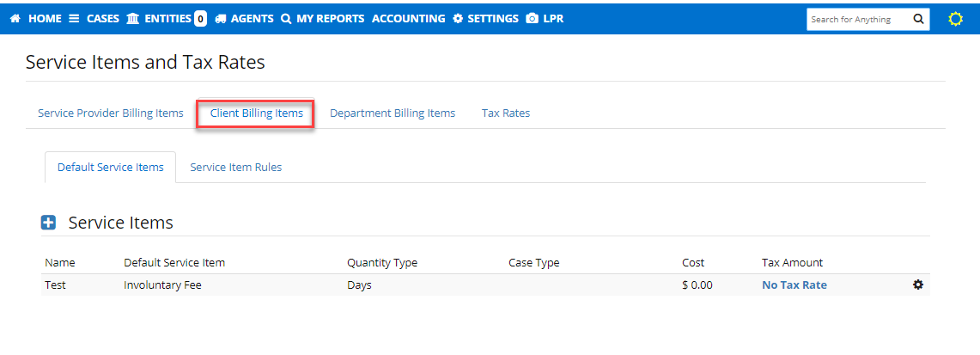Click the Tax Amount column header
Screen dimensions: 980x355
pos(793,262)
